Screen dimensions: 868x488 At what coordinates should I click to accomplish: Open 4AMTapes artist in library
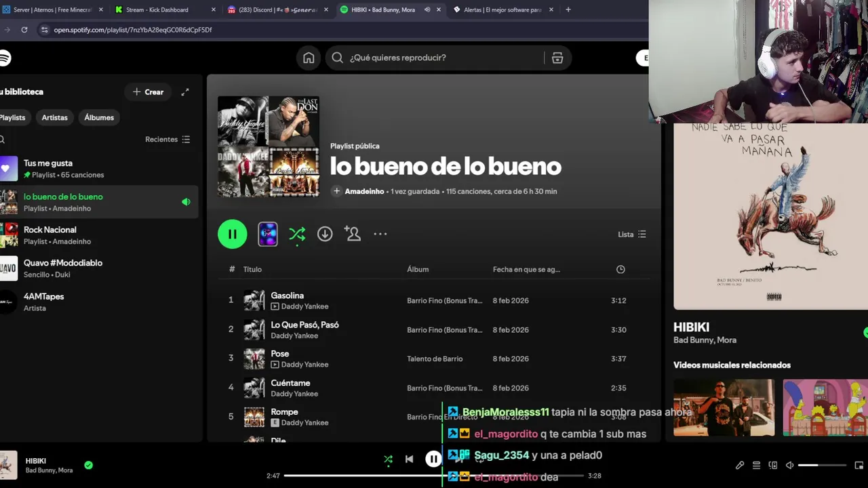99,302
